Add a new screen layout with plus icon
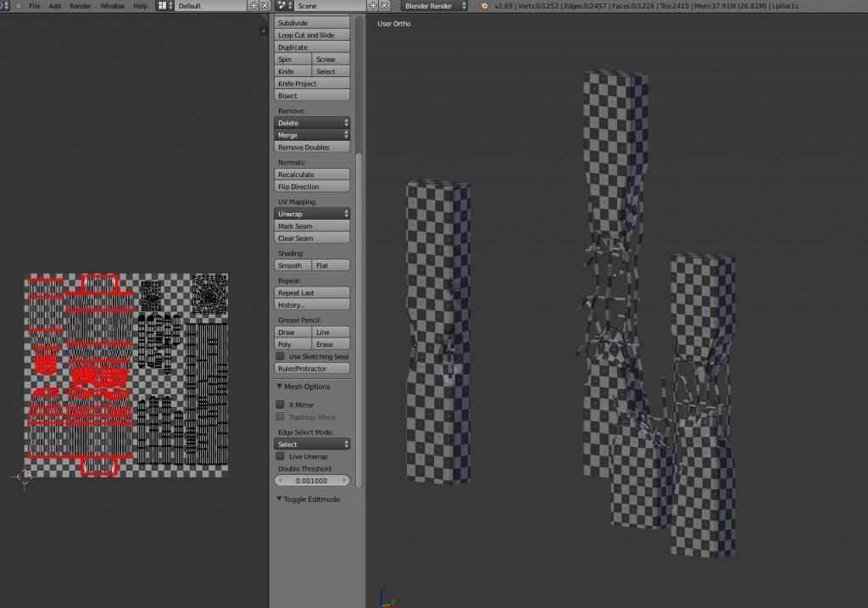 [253, 6]
